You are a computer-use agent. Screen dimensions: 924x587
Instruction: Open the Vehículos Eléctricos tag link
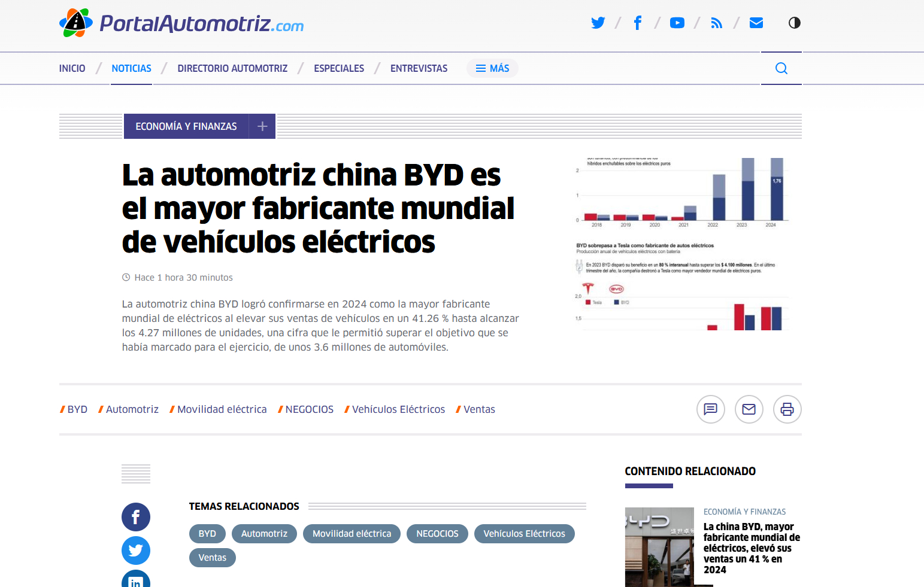pos(395,409)
